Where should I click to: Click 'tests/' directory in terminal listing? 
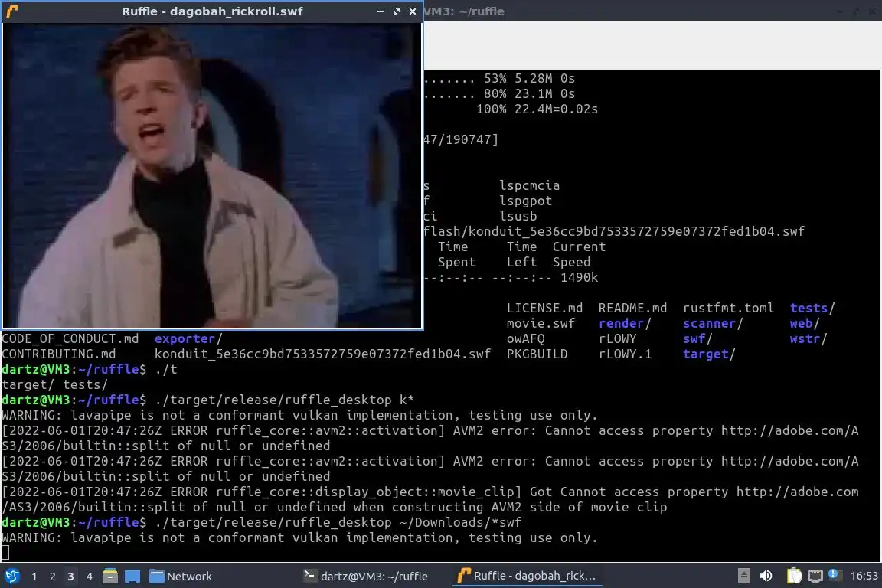click(812, 309)
